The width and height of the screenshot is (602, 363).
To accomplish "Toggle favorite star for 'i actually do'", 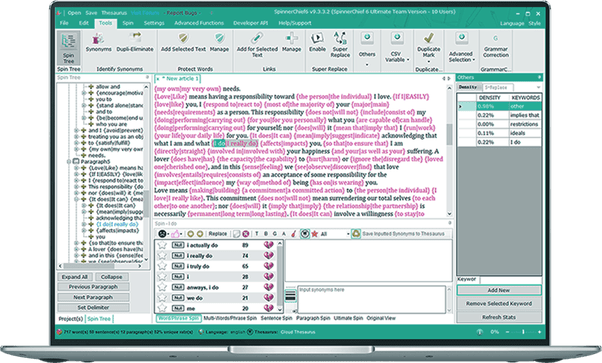I will (x=162, y=245).
